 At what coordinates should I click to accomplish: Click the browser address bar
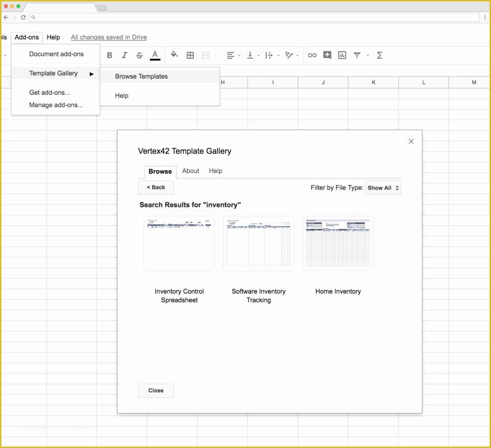[254, 17]
